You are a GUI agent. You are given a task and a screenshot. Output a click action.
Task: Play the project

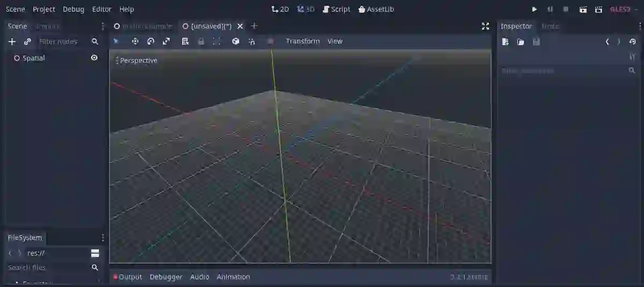pos(534,9)
